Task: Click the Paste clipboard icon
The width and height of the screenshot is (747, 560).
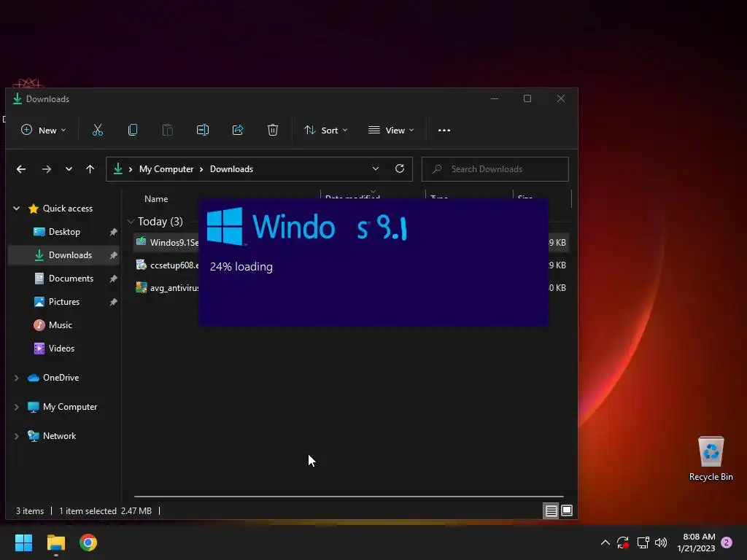Action: tap(167, 130)
